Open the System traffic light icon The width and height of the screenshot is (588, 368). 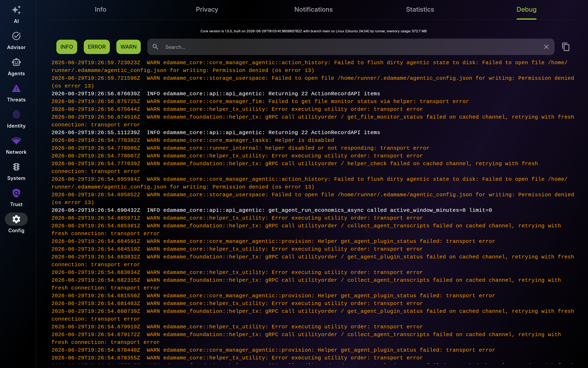[16, 167]
